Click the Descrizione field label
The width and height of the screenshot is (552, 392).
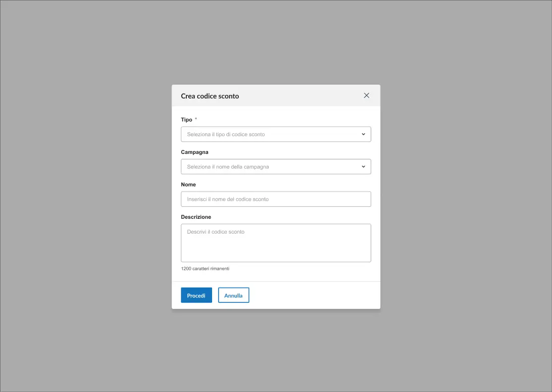point(196,217)
